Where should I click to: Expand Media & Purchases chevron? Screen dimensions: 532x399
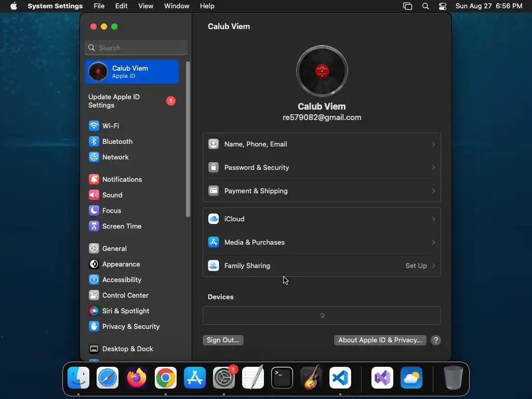433,243
